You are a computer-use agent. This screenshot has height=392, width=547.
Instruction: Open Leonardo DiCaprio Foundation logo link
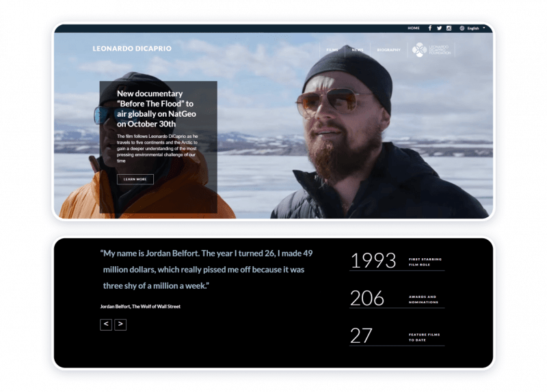pos(431,50)
